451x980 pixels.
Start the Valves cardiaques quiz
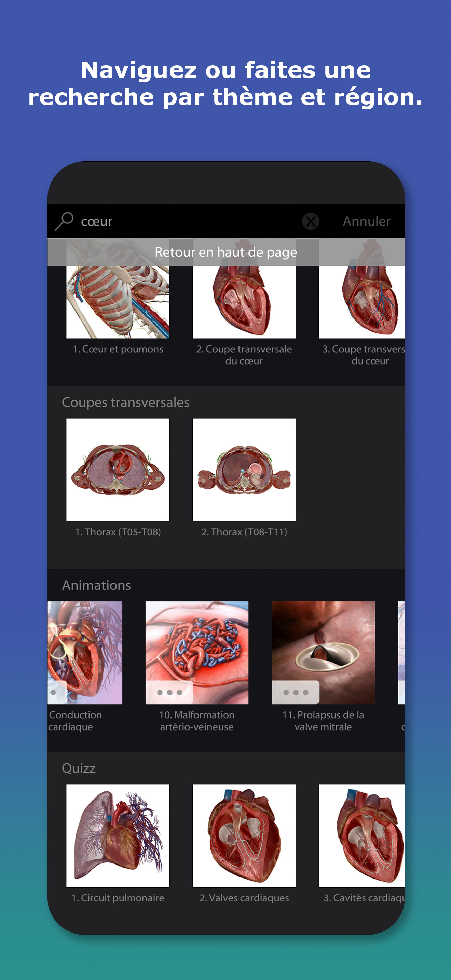pos(244,835)
